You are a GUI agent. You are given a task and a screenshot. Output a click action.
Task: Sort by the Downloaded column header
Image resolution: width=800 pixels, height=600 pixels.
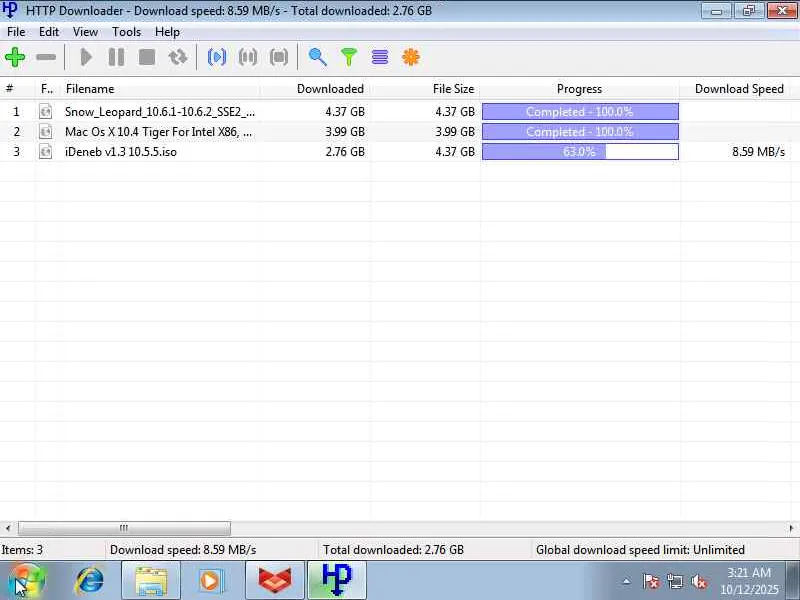315,89
